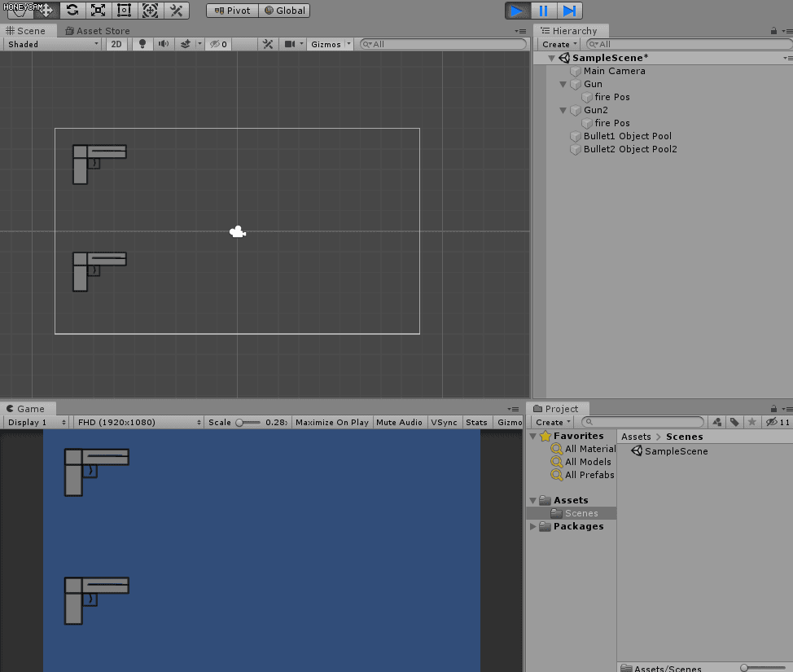Viewport: 793px width, 672px height.
Task: Toggle hidden packages eye icon
Action: (777, 422)
